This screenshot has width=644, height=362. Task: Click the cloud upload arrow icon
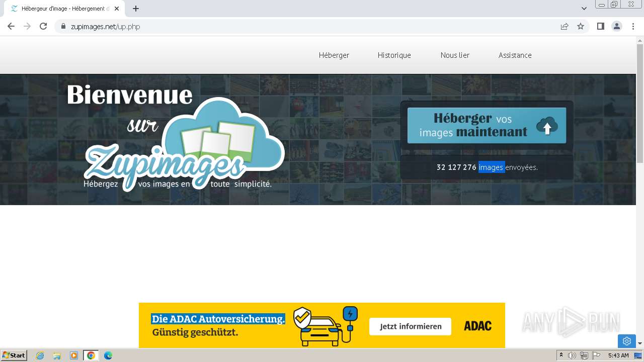[x=547, y=126]
